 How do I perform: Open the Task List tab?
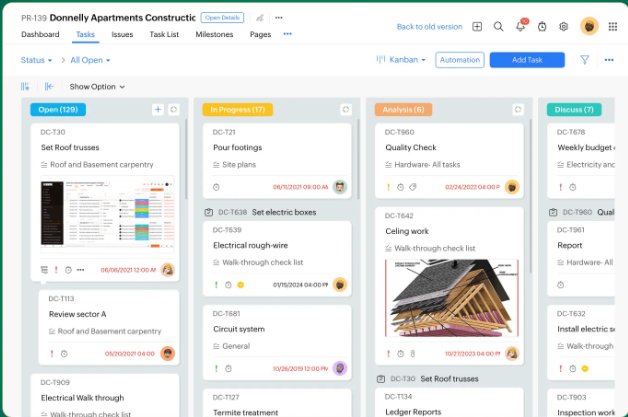click(x=164, y=34)
